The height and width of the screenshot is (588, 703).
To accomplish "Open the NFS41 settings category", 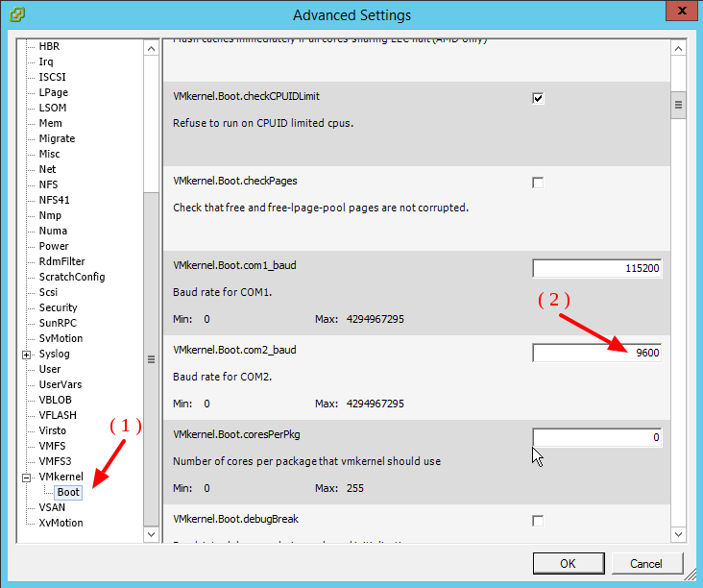I will pos(54,200).
